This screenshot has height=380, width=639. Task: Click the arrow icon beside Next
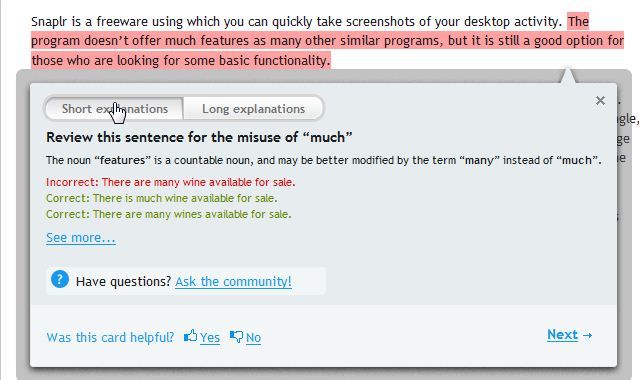pyautogui.click(x=587, y=336)
